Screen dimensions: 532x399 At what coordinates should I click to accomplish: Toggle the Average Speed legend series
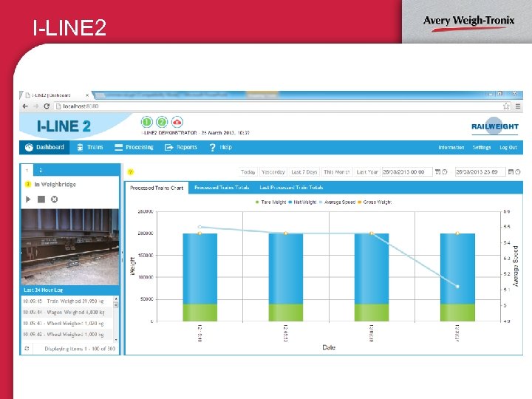(337, 202)
